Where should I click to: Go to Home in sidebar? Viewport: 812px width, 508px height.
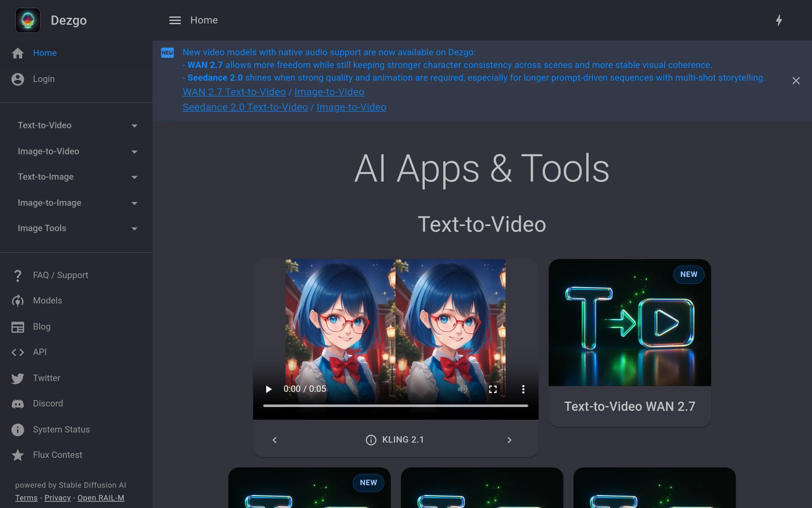(x=76, y=53)
